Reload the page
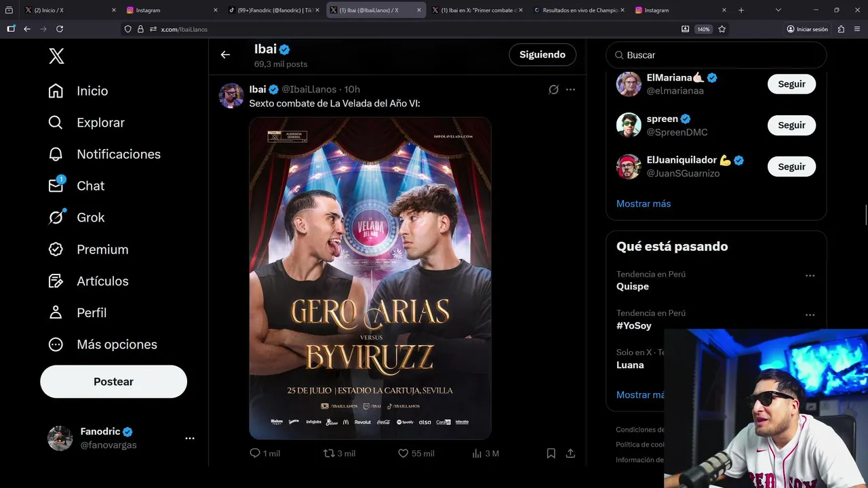The image size is (868, 488). click(x=60, y=29)
